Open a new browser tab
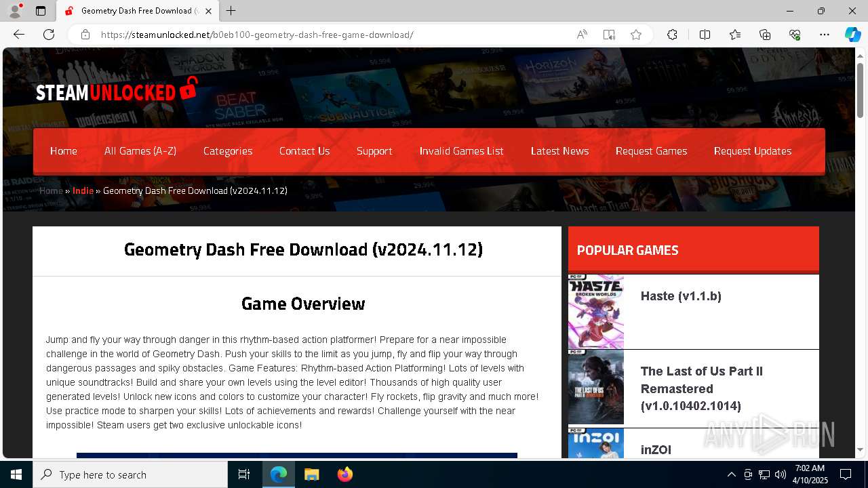Viewport: 868px width, 488px height. pos(231,11)
